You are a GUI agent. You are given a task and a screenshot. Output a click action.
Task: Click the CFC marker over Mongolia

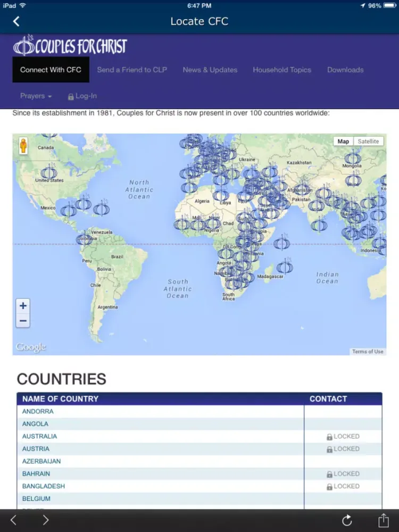tap(353, 157)
